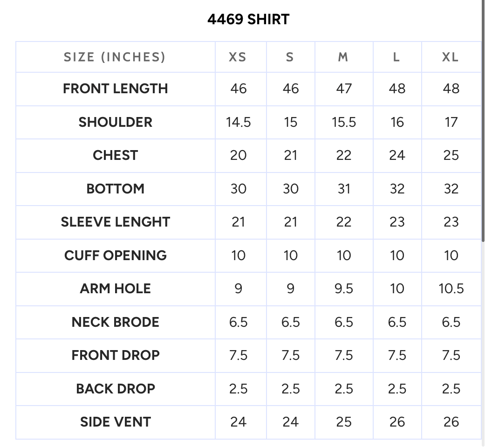Click the CUFF OPENING row label
The image size is (492, 448).
pos(115,255)
